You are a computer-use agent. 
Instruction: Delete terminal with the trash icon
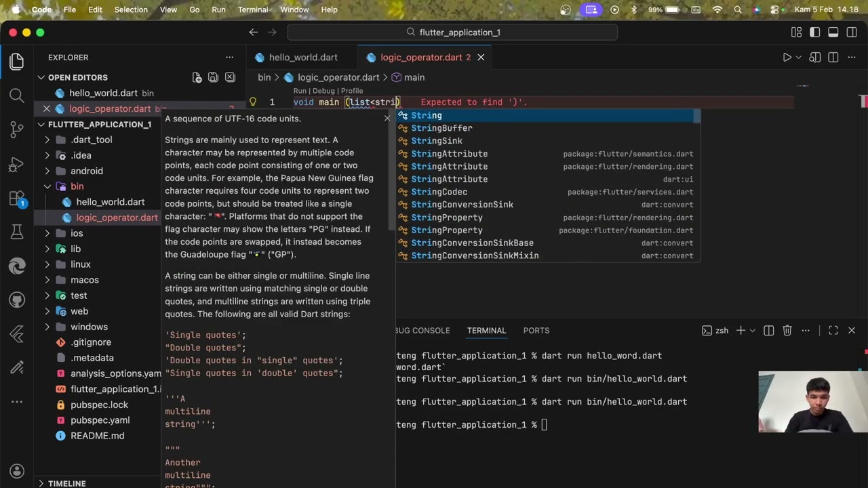tap(787, 331)
